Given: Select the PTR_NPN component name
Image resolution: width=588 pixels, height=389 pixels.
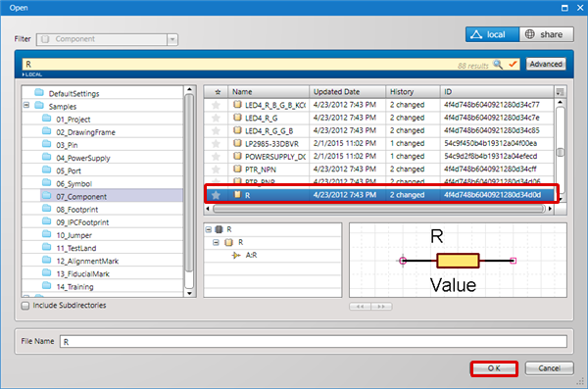Looking at the screenshot, I should pos(261,170).
